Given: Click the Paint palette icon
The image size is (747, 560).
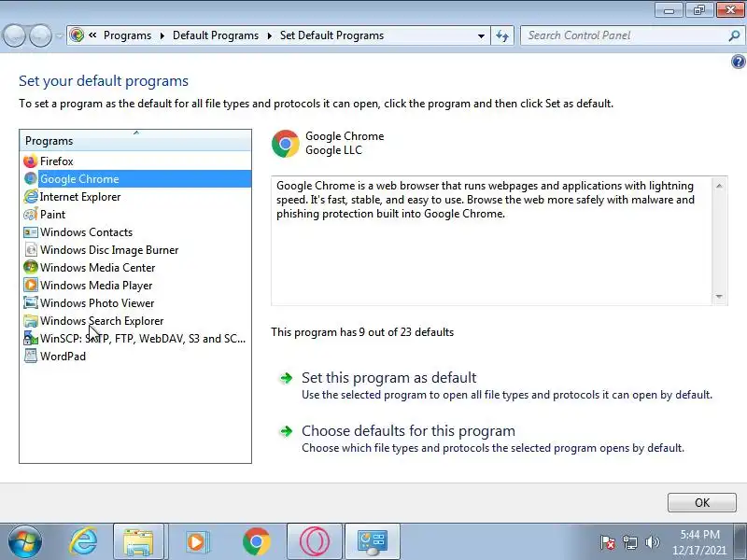Looking at the screenshot, I should [x=31, y=215].
